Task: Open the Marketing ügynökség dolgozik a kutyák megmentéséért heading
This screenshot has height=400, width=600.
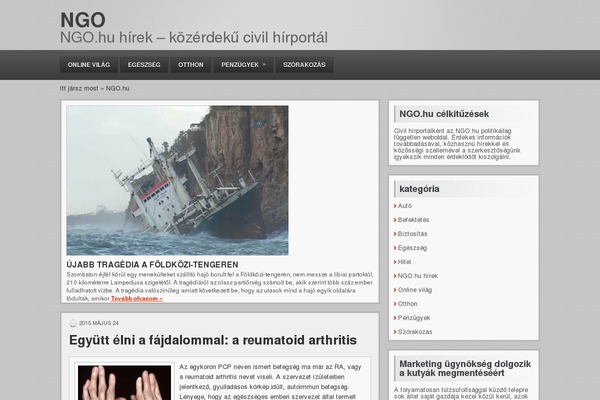Action: click(x=465, y=368)
